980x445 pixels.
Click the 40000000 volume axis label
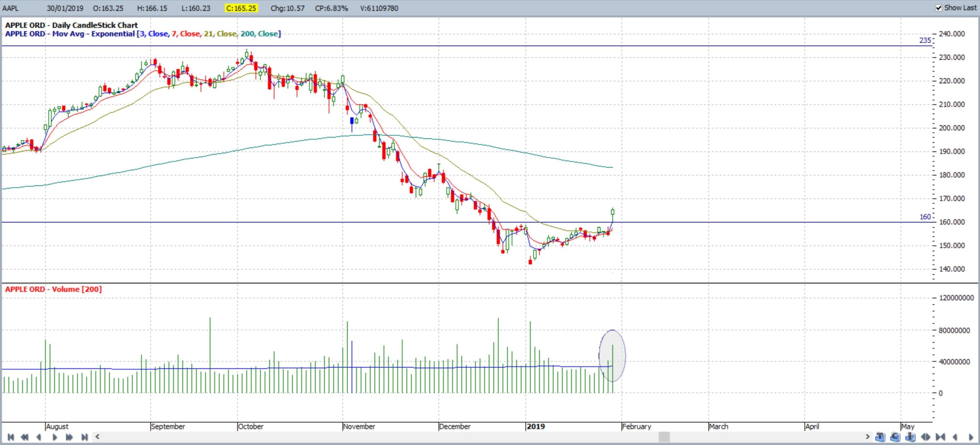click(954, 362)
